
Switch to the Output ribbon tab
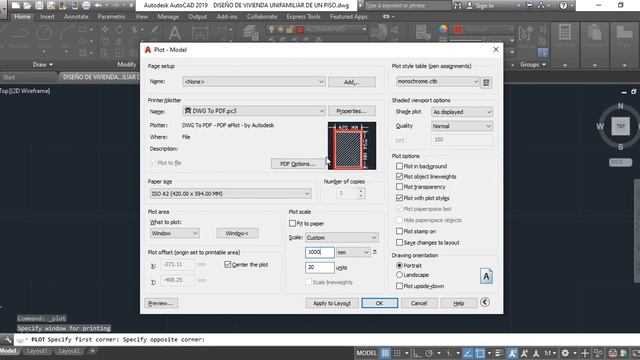[198, 17]
